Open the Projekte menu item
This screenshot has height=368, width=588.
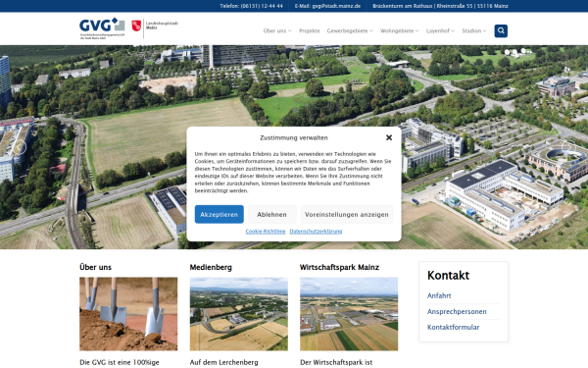(x=310, y=30)
